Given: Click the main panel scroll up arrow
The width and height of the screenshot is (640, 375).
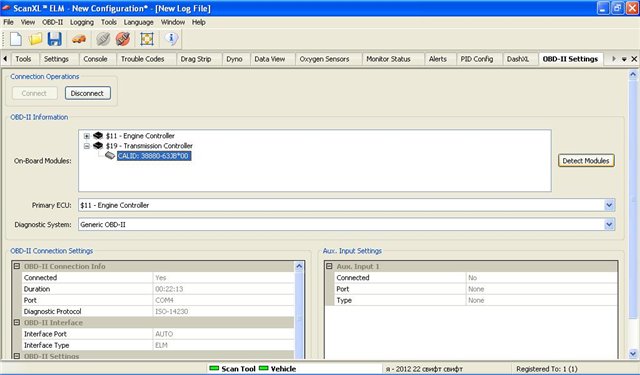Looking at the screenshot, I should point(633,75).
